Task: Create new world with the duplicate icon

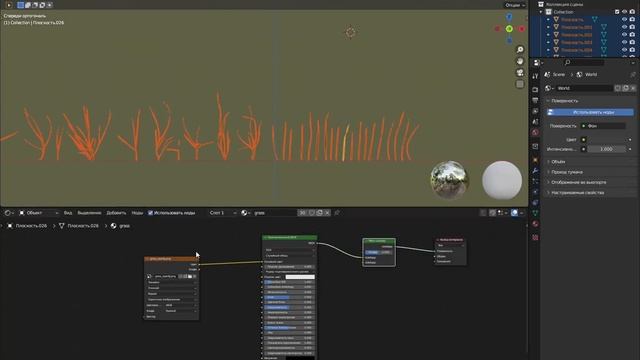Action: (625, 88)
